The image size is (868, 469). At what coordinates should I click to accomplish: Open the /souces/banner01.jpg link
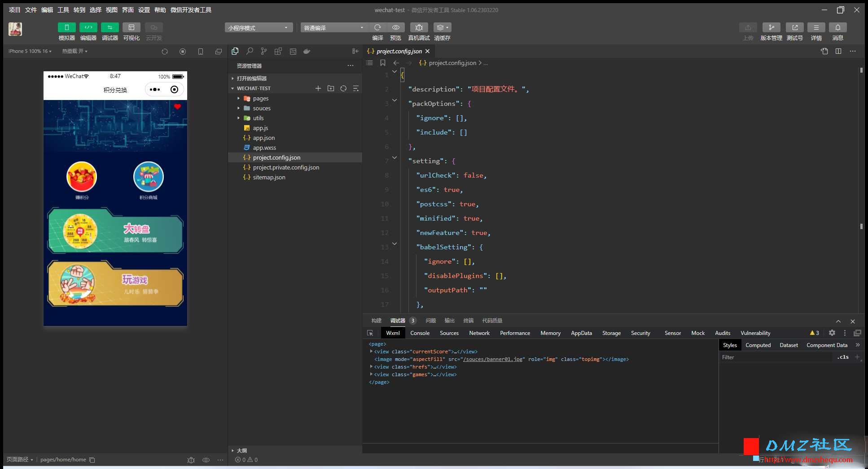[493, 359]
